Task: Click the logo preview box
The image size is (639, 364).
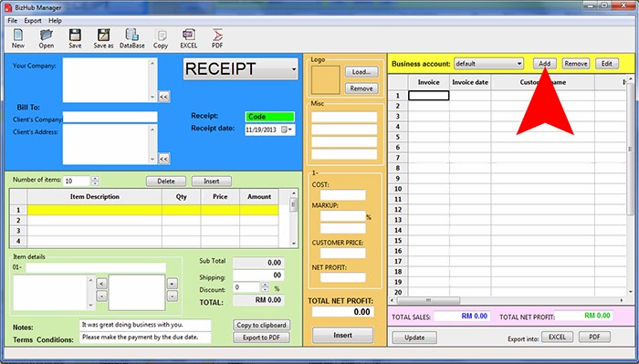Action: [326, 80]
